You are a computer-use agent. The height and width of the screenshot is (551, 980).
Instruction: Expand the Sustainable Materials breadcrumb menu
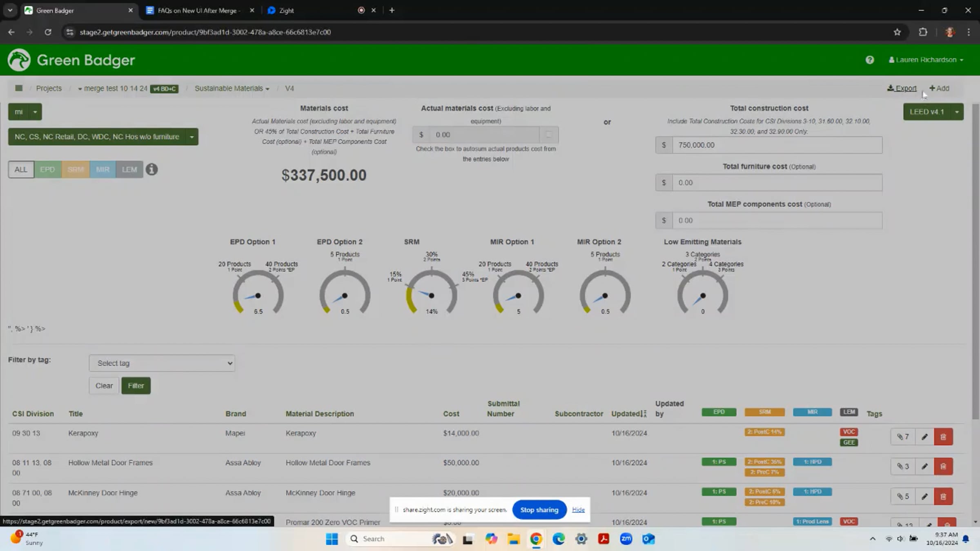point(232,89)
